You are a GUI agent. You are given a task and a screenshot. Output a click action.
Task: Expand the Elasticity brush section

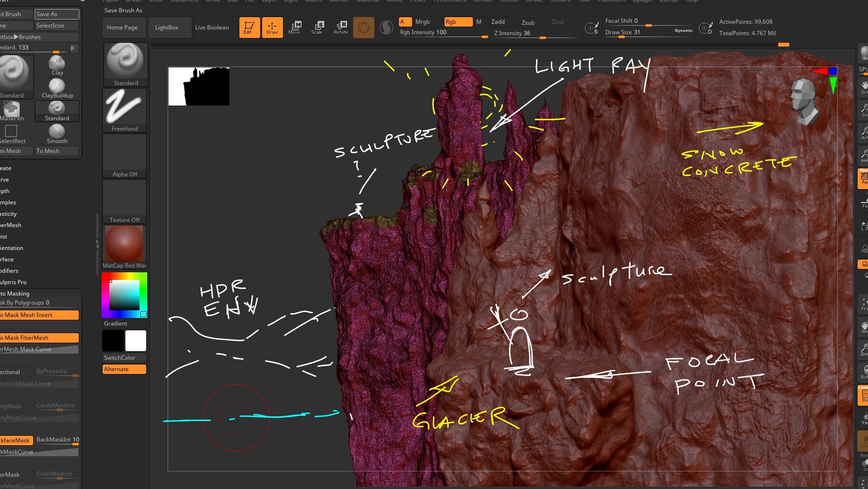click(9, 214)
